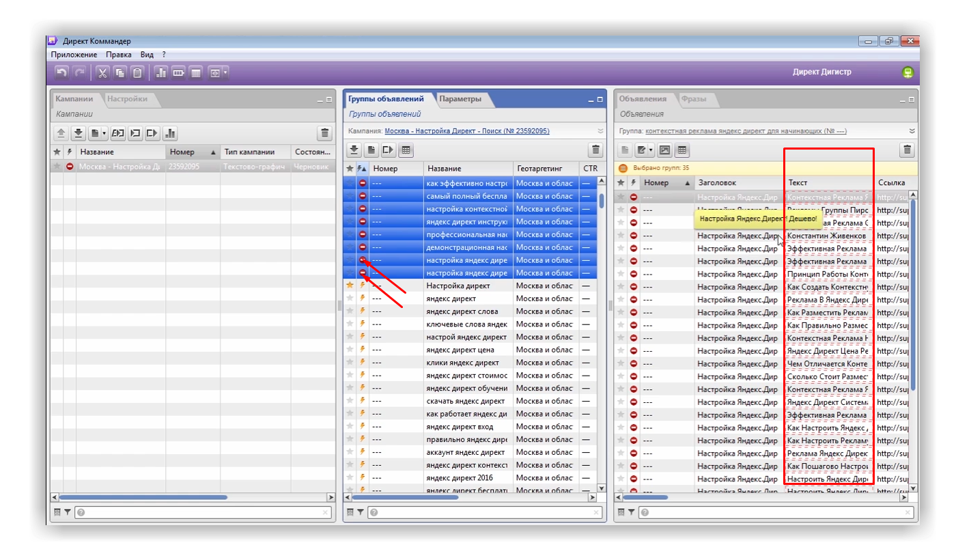Screen dimensions: 956x560
Task: Open statistics chart icon in main toolbar
Action: (x=161, y=72)
